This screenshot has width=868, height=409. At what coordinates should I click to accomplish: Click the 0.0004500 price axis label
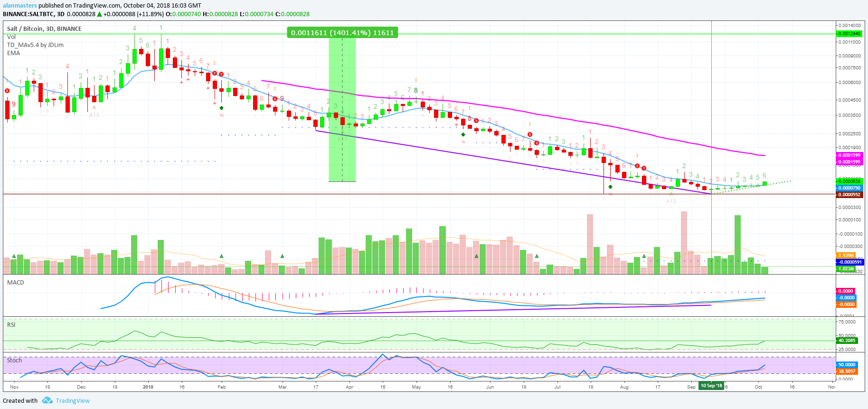pyautogui.click(x=850, y=100)
